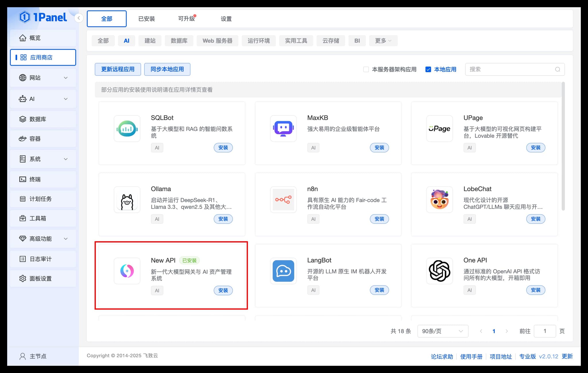Click the Ollama llama app icon
This screenshot has width=588, height=373.
127,200
